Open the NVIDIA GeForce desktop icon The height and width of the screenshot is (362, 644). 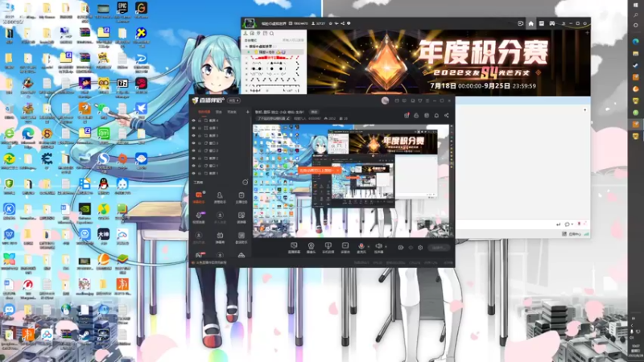[x=85, y=212]
